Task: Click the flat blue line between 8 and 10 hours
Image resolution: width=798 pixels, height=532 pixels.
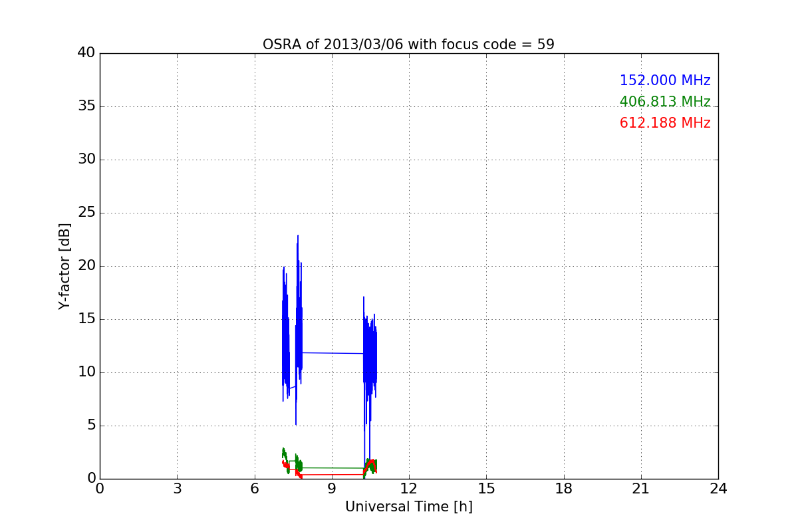Action: click(332, 353)
